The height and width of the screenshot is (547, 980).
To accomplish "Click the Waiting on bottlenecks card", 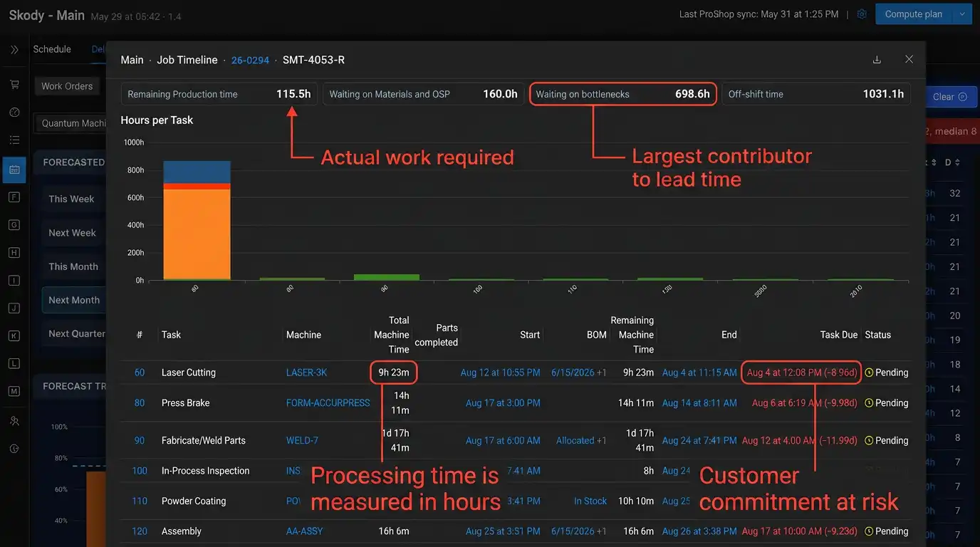I will 623,94.
